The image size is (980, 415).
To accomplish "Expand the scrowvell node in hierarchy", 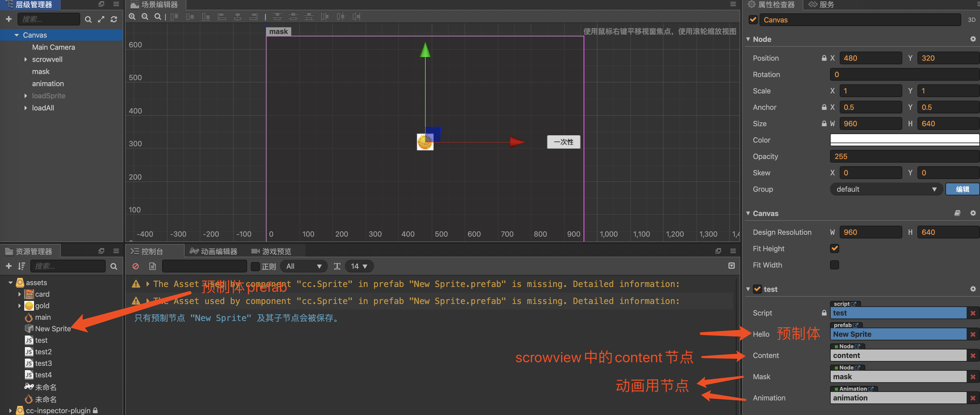I will coord(26,59).
